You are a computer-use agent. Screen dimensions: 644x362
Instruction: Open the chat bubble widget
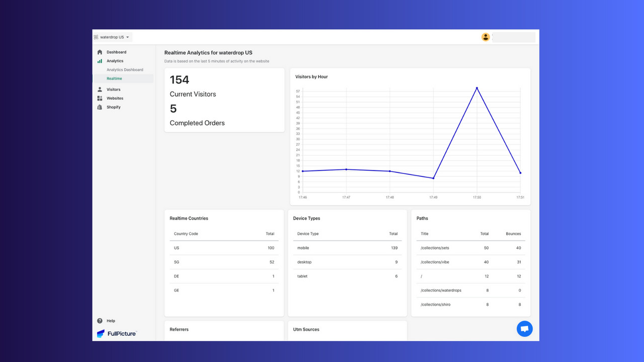click(x=524, y=329)
